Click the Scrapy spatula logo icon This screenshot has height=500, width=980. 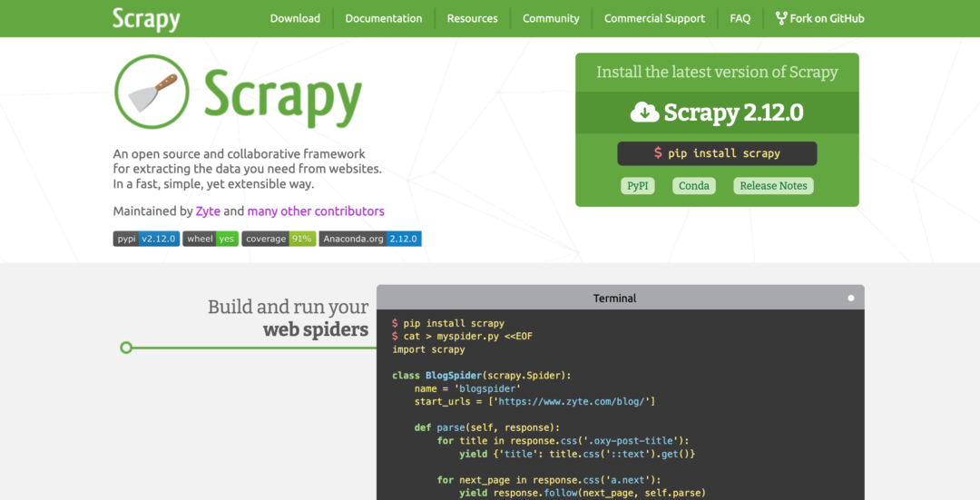click(x=152, y=92)
